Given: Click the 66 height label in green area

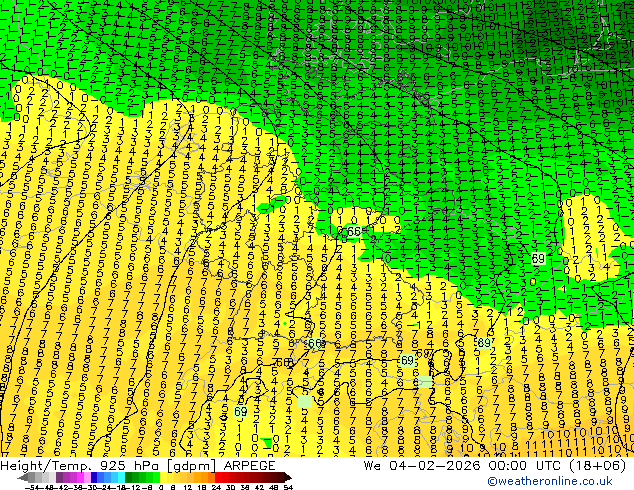Looking at the screenshot, I should [x=354, y=231].
